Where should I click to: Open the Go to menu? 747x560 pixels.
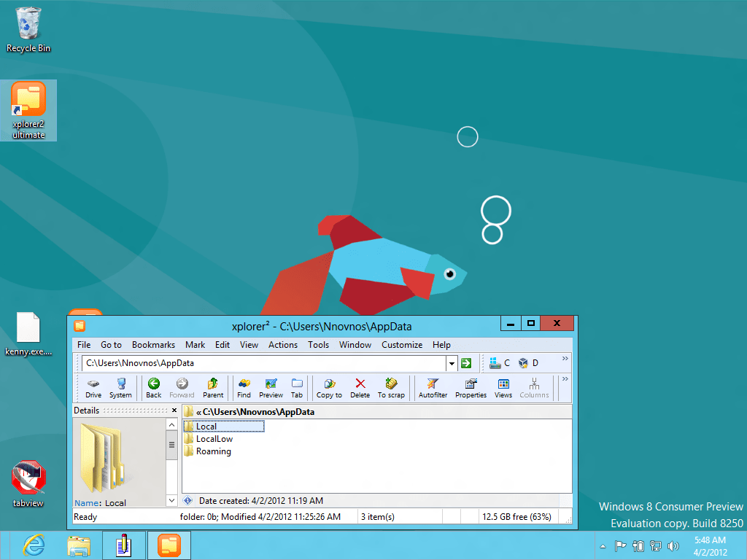(x=111, y=345)
